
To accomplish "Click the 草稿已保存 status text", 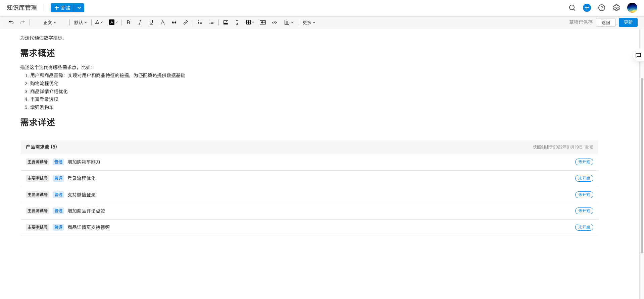I will pyautogui.click(x=581, y=22).
